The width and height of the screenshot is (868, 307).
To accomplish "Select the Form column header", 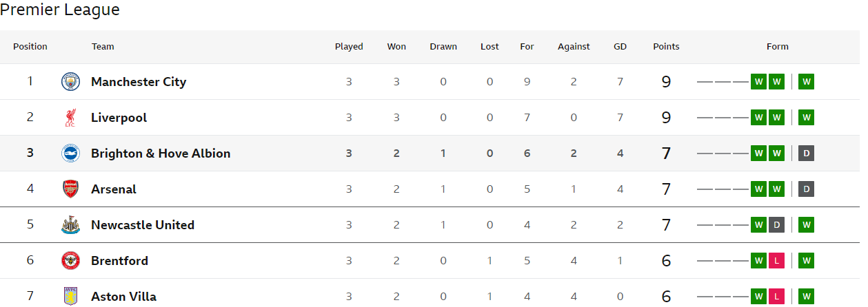I will pyautogui.click(x=777, y=47).
